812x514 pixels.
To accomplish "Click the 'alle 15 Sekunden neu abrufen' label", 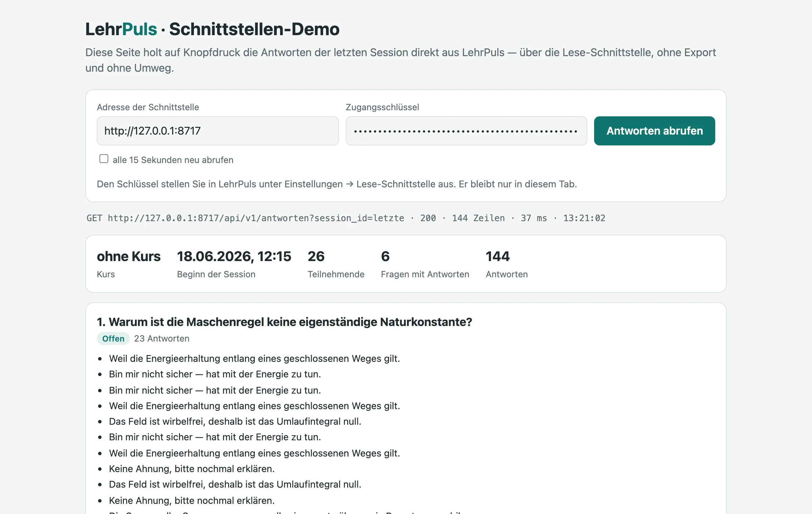I will [173, 160].
